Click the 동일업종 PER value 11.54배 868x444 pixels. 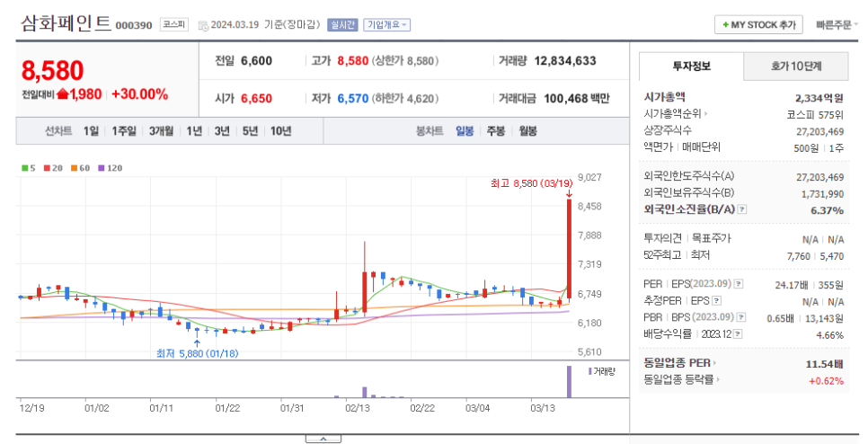click(824, 364)
